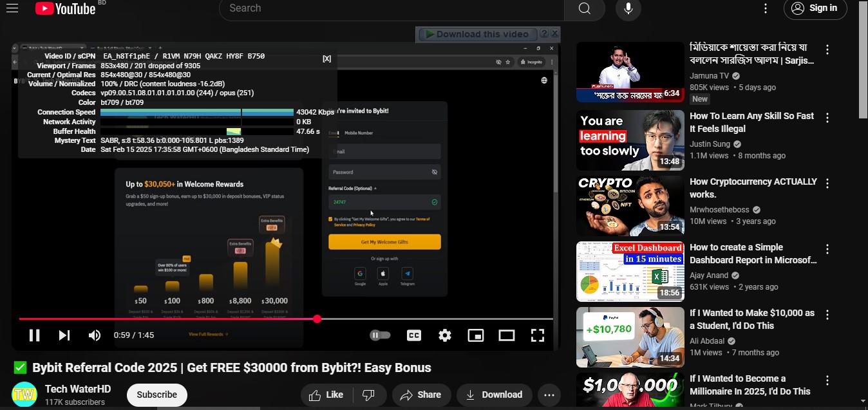
Task: Open Excel Dashboard video thumbnail
Action: click(630, 272)
